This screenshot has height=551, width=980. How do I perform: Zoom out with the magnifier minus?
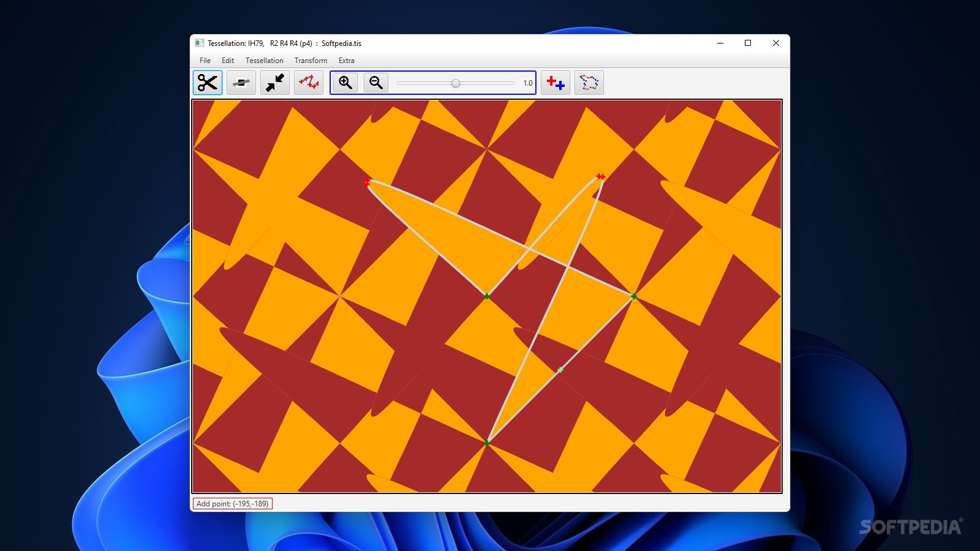[x=376, y=83]
